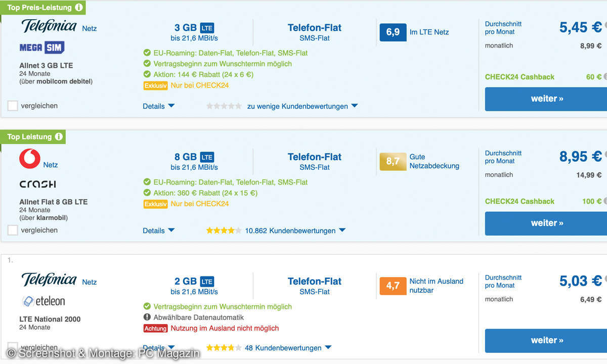Click the Vodafone network logo
The width and height of the screenshot is (607, 364).
[x=29, y=159]
